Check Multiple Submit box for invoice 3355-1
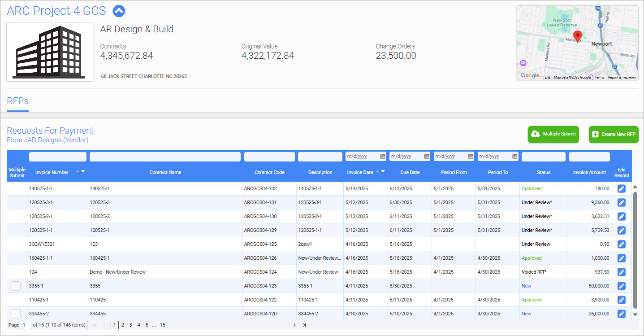This screenshot has width=644, height=336. point(16,286)
